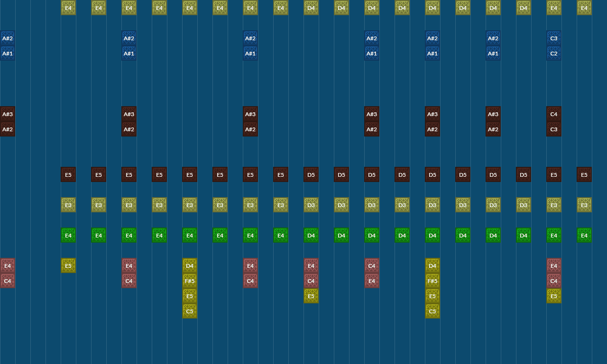Click the rightmost green E4 note

pos(584,236)
